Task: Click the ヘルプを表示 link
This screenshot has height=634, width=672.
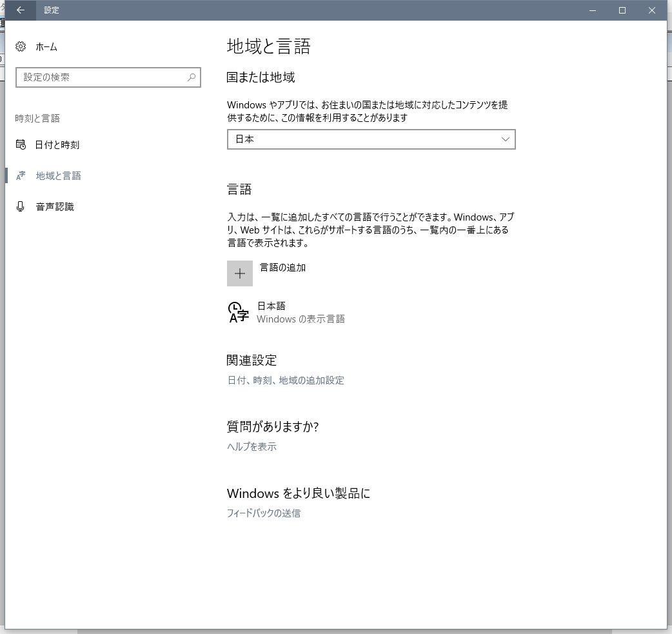Action: [252, 447]
